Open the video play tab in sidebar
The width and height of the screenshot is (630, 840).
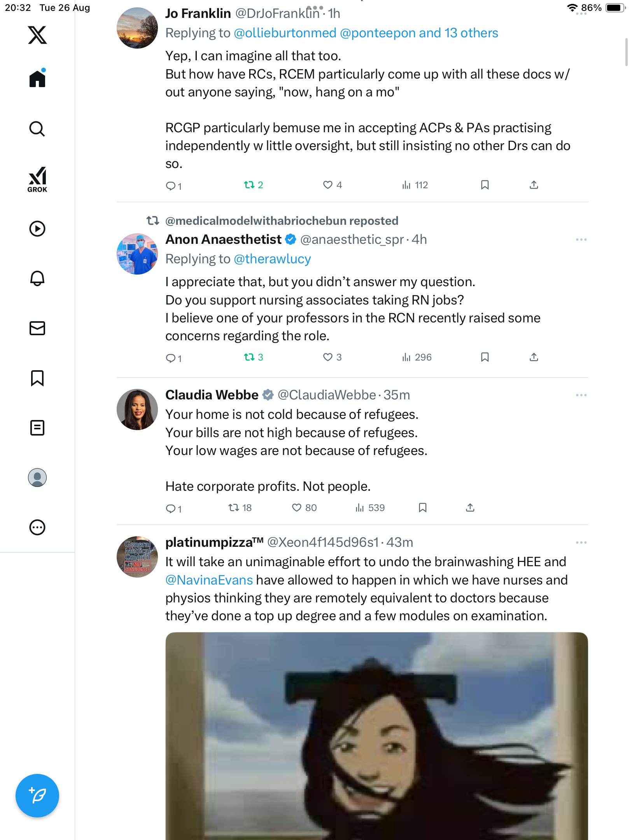(37, 229)
